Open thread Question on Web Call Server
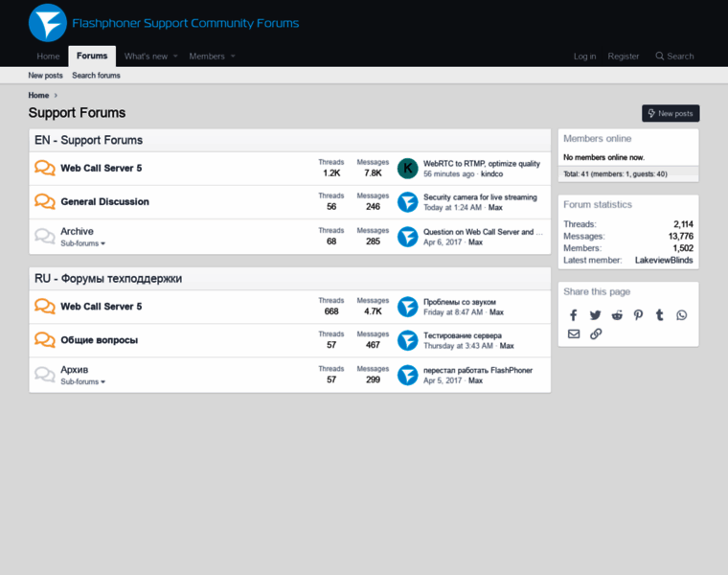728x575 pixels. [483, 232]
